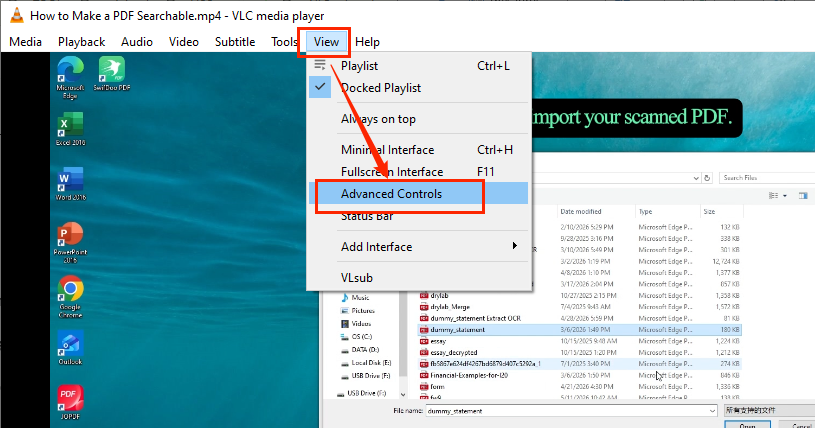Sort by the Size column header

(709, 212)
